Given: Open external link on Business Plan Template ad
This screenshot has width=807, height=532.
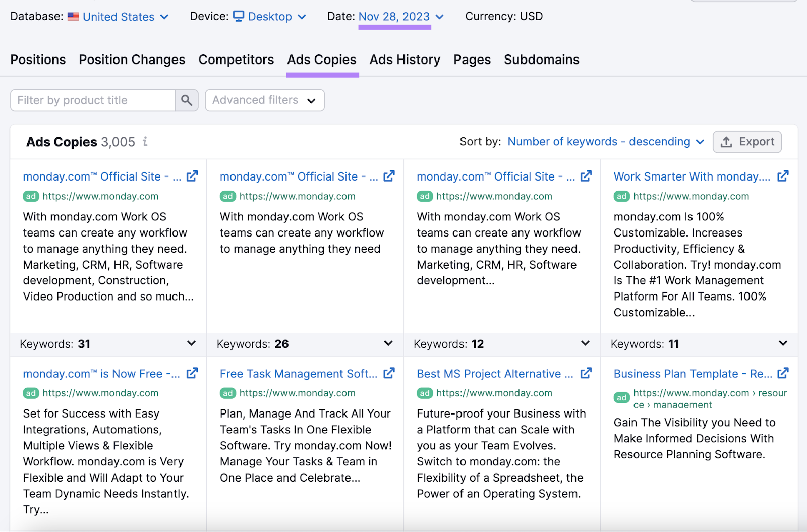Looking at the screenshot, I should tap(783, 373).
